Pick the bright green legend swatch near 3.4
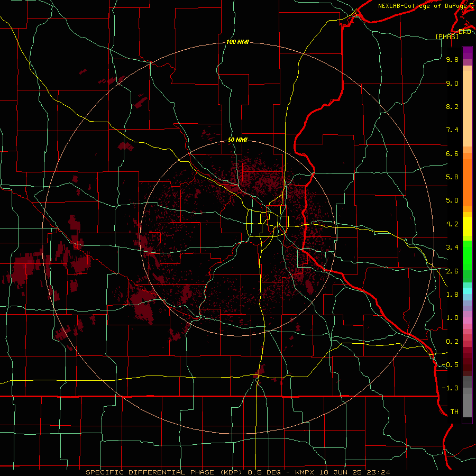The height and width of the screenshot is (476, 476). [467, 255]
